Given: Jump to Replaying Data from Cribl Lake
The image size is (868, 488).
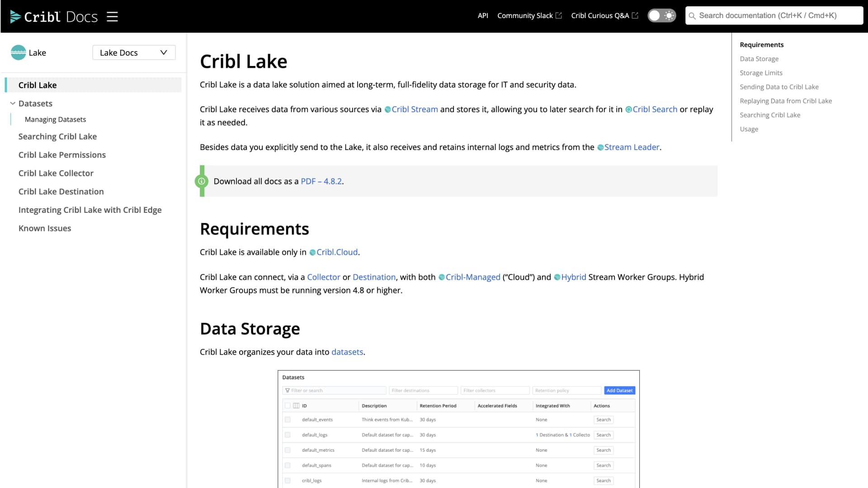Looking at the screenshot, I should [x=786, y=101].
